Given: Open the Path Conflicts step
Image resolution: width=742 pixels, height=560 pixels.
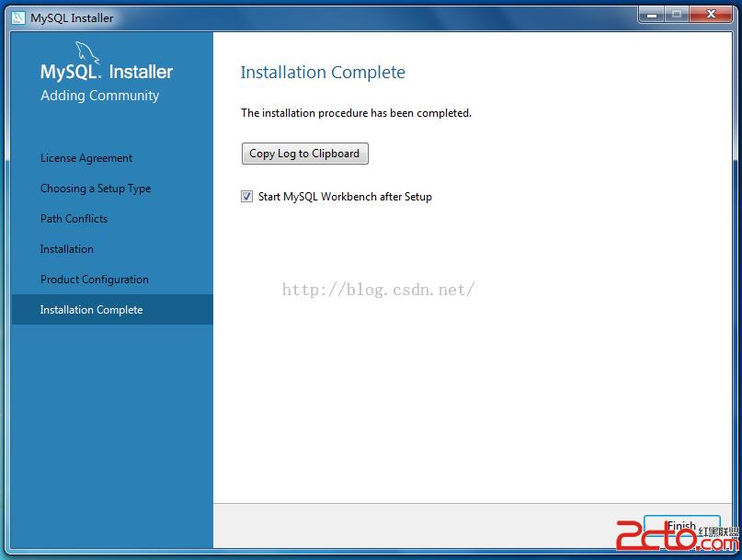Looking at the screenshot, I should 74,219.
